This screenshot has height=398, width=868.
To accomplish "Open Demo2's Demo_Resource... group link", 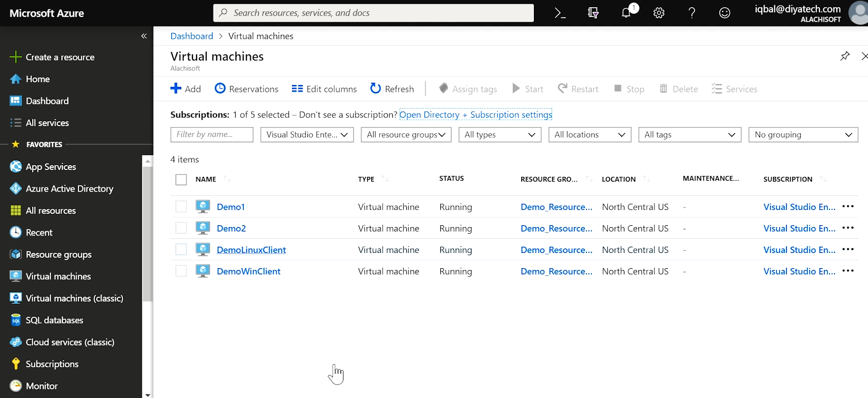I will 557,228.
